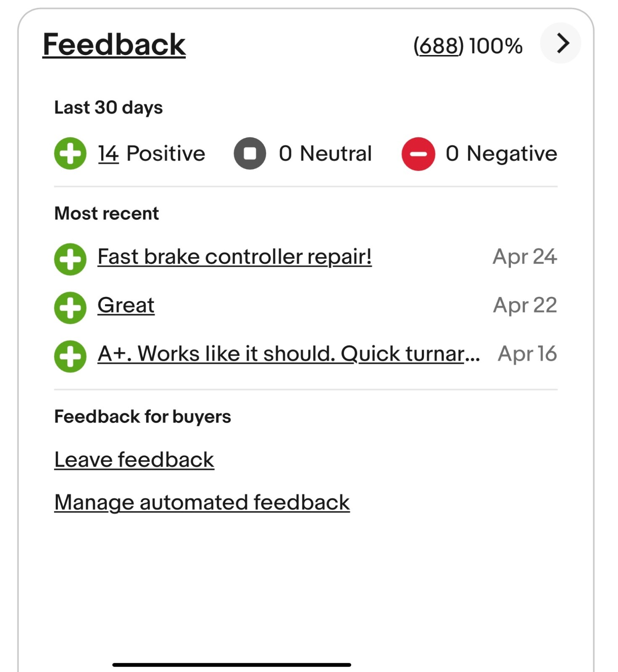Image resolution: width=618 pixels, height=672 pixels.
Task: Open the Feedback heading link
Action: tap(114, 45)
